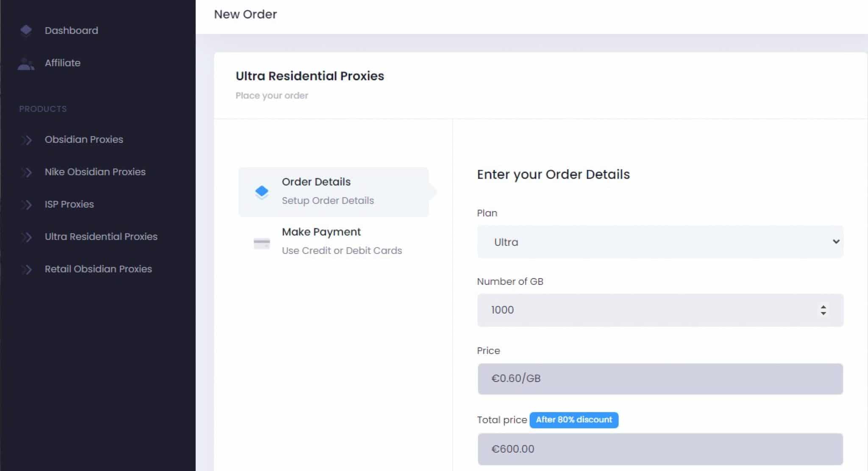Click the Dashboard diamond icon
This screenshot has width=868, height=471.
26,31
